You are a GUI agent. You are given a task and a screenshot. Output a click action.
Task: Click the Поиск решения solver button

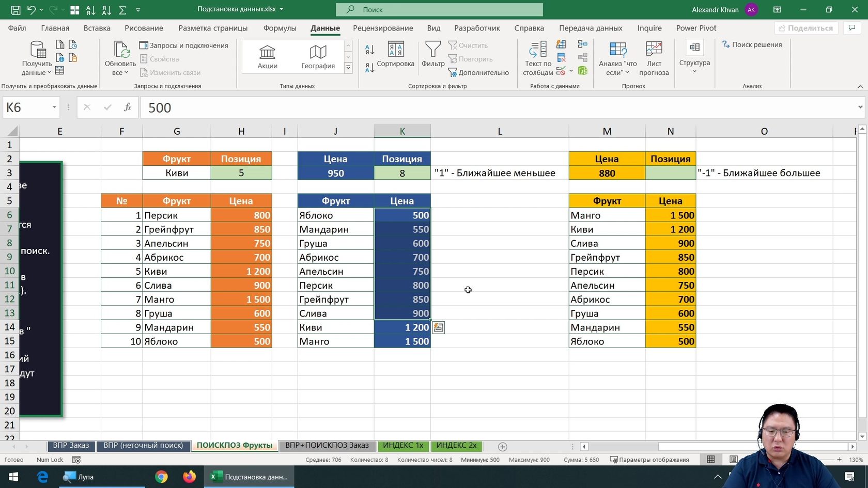[752, 45]
